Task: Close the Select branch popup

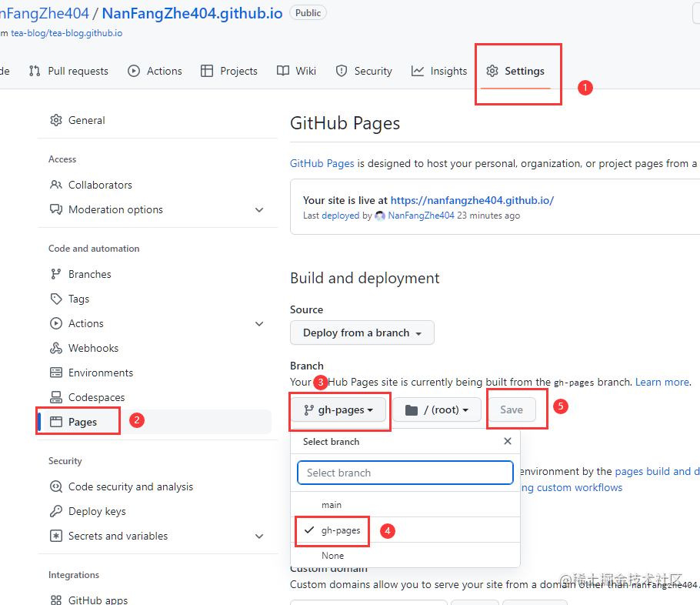Action: click(508, 442)
